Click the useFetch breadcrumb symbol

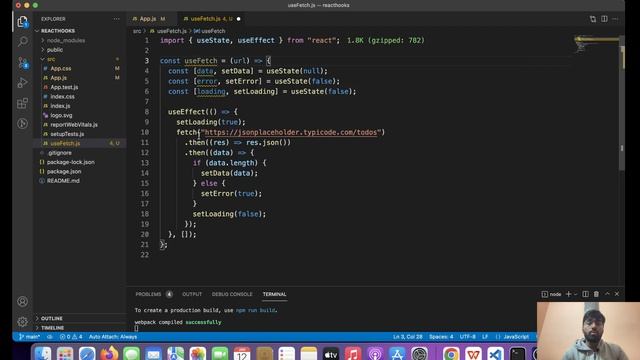(x=213, y=31)
